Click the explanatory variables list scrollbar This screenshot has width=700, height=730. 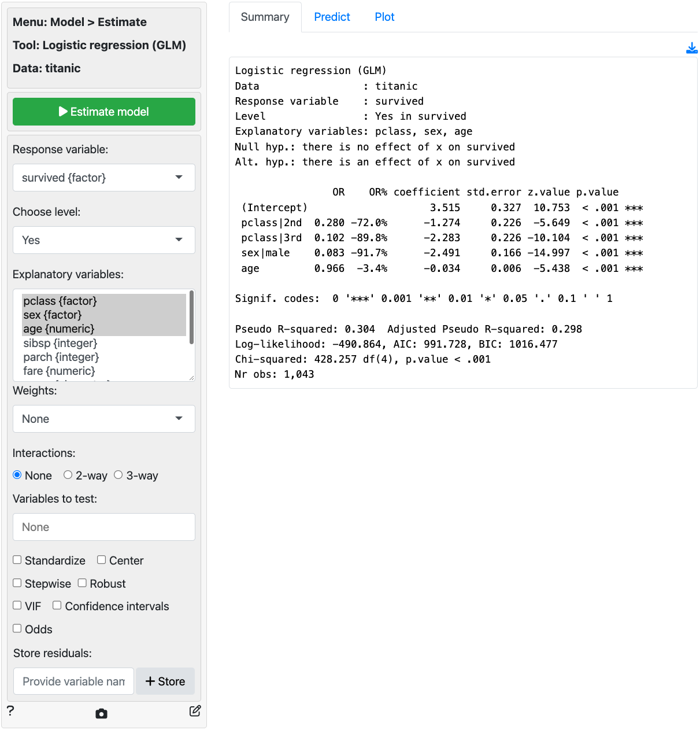pyautogui.click(x=191, y=318)
